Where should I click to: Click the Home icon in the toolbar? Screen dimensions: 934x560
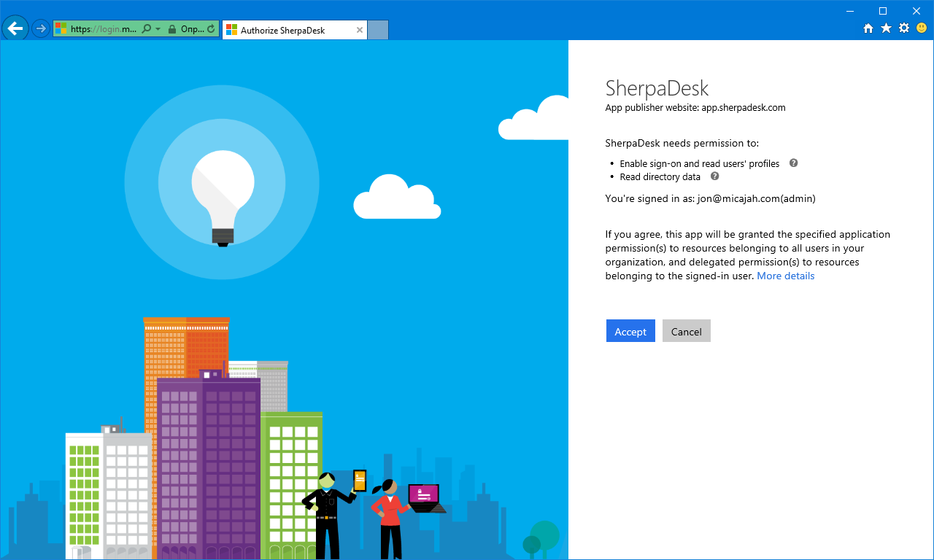(868, 28)
